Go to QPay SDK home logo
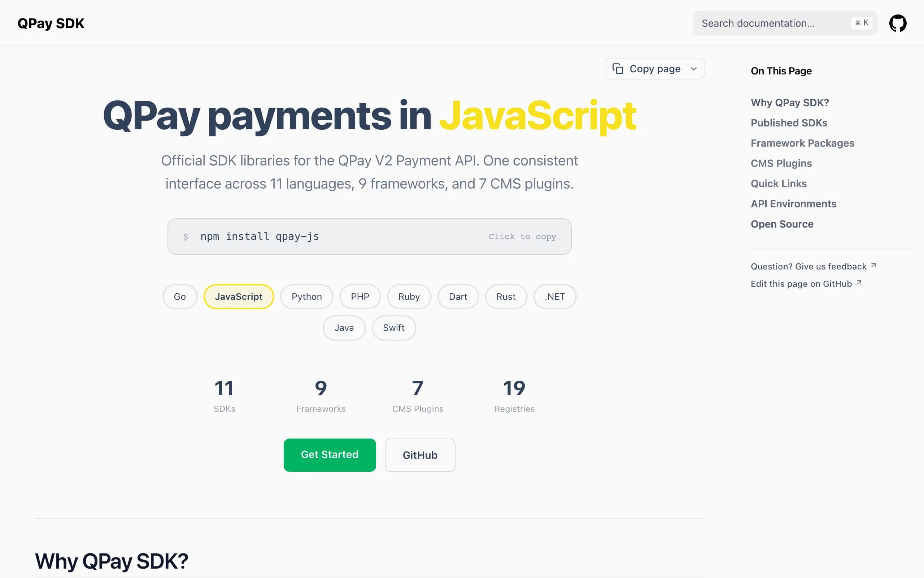This screenshot has width=924, height=578. coord(51,23)
